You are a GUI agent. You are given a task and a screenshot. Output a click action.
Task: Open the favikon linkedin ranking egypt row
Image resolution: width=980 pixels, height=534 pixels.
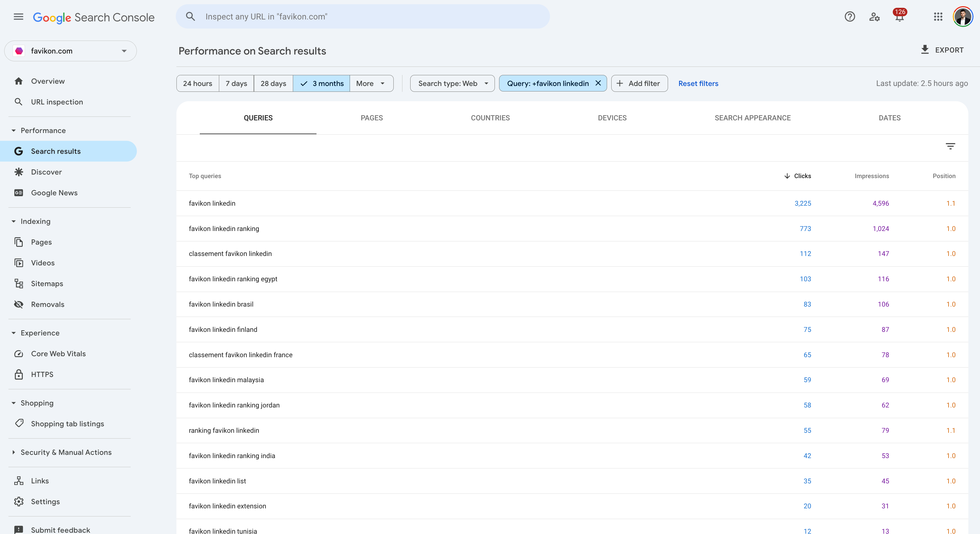tap(572, 279)
